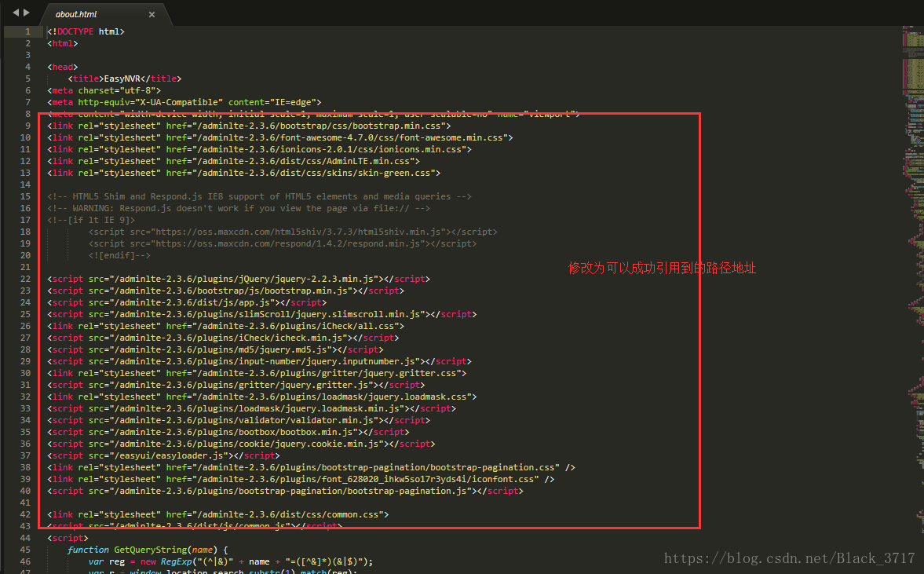Click the common.css link line
The image size is (924, 574).
[x=218, y=514]
